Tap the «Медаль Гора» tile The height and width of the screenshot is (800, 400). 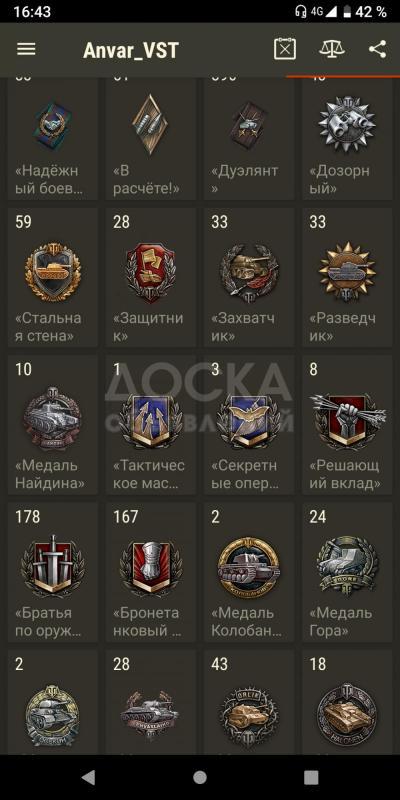tap(347, 572)
